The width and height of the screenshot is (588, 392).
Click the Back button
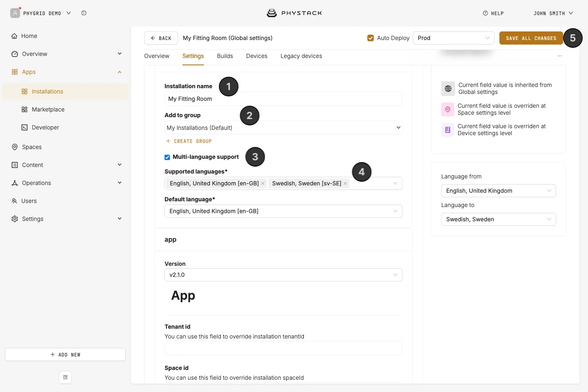pyautogui.click(x=161, y=38)
